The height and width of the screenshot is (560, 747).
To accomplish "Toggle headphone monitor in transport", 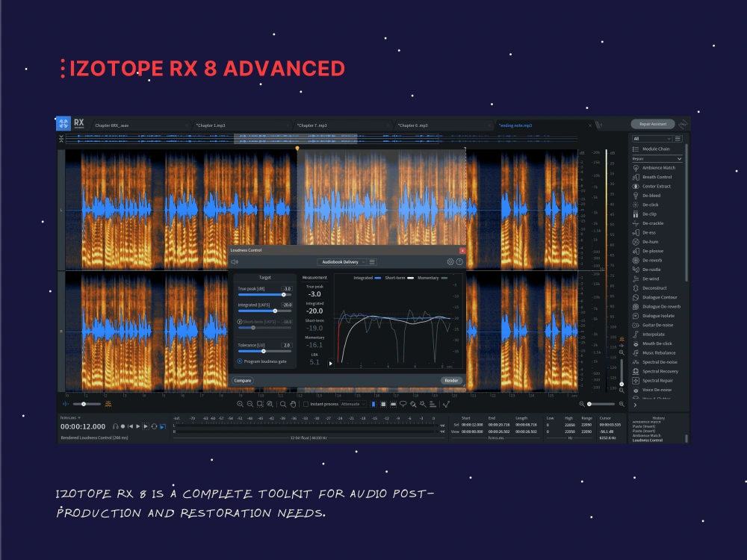I will coord(115,426).
